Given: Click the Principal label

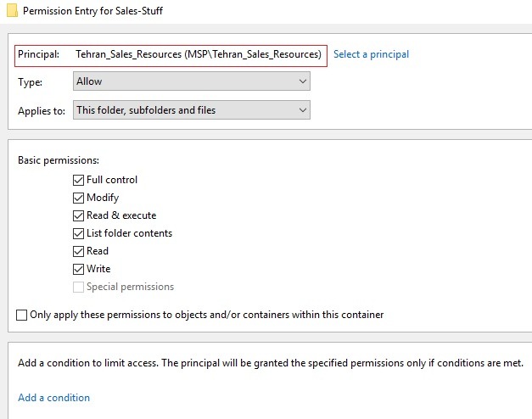Looking at the screenshot, I should [x=38, y=54].
